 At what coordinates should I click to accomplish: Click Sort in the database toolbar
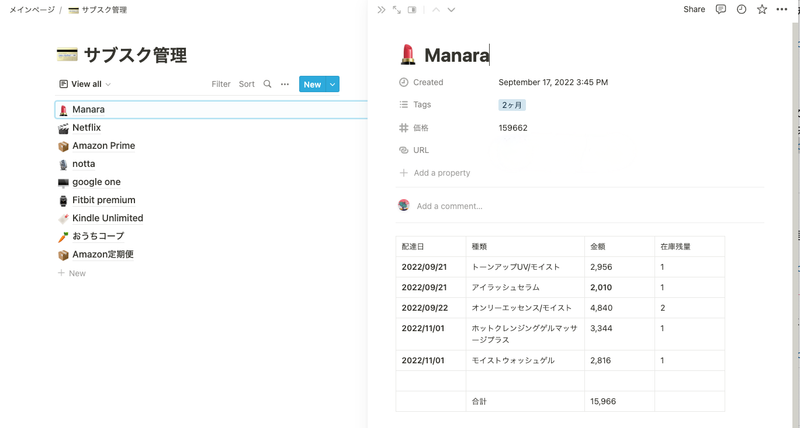click(246, 84)
